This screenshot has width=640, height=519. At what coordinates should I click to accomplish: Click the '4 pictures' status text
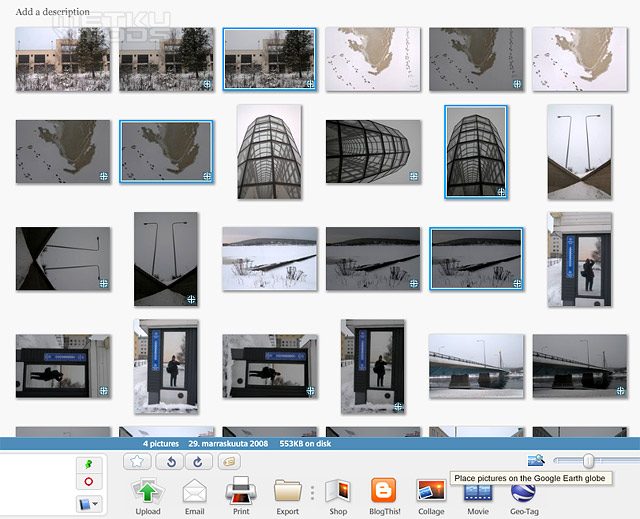pos(161,444)
